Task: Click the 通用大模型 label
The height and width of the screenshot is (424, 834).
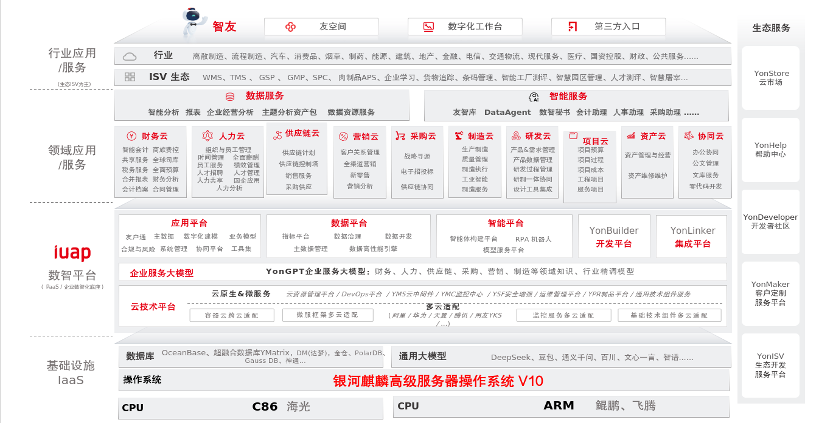Action: click(422, 356)
